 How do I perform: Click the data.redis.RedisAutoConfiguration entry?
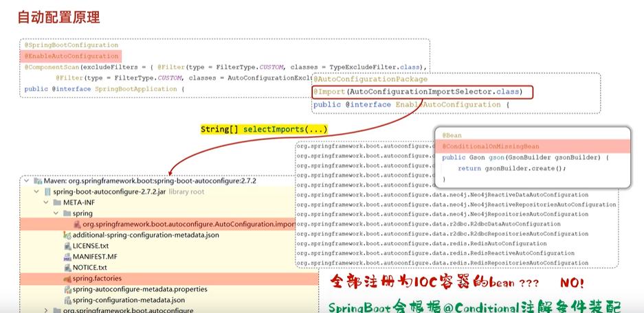click(421, 244)
